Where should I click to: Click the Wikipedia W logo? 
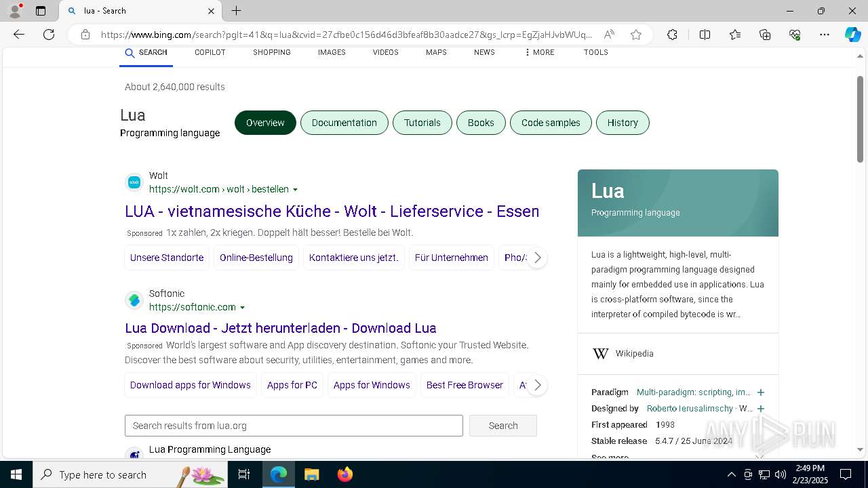(601, 354)
